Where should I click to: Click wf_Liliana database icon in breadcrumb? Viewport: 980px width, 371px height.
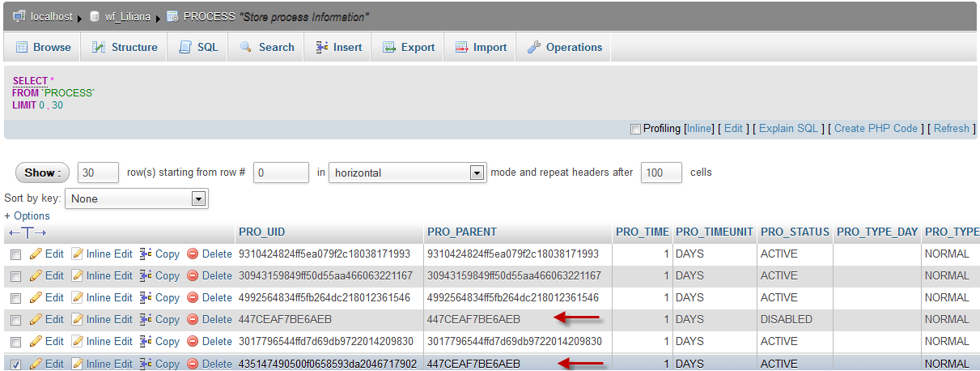pyautogui.click(x=95, y=16)
